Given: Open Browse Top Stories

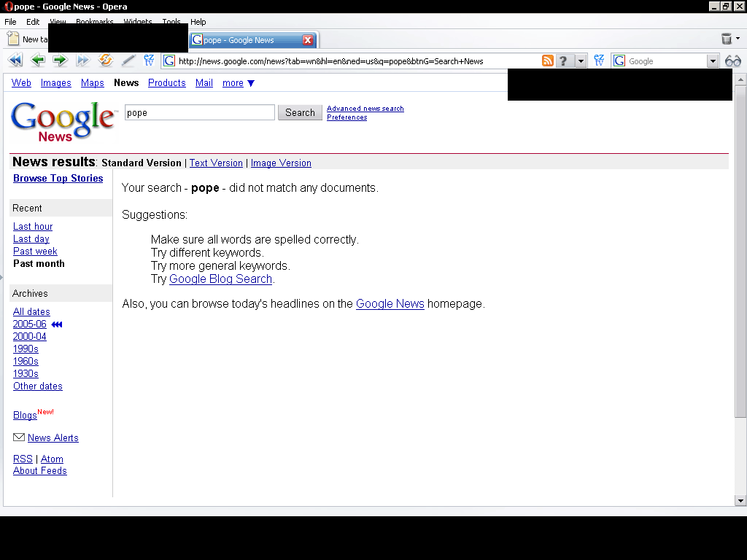Looking at the screenshot, I should tap(58, 178).
